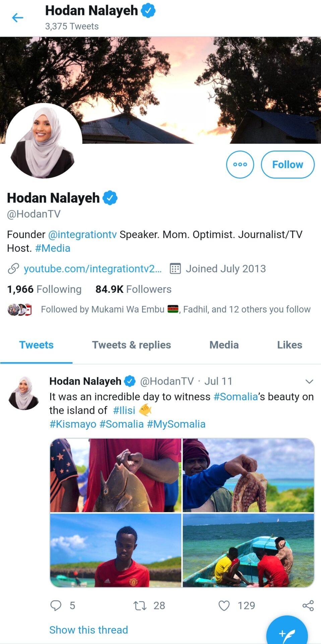
Task: Open the #Kismayo hashtag
Action: coord(73,424)
